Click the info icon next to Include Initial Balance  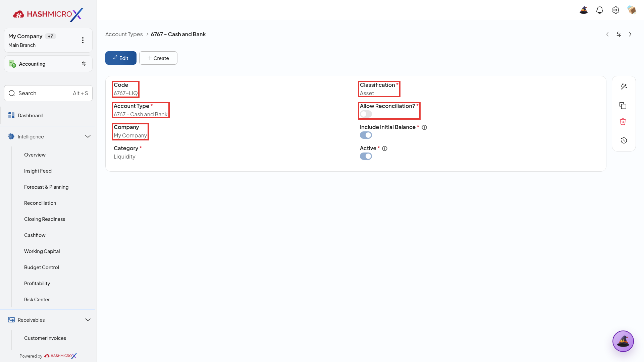coord(424,127)
